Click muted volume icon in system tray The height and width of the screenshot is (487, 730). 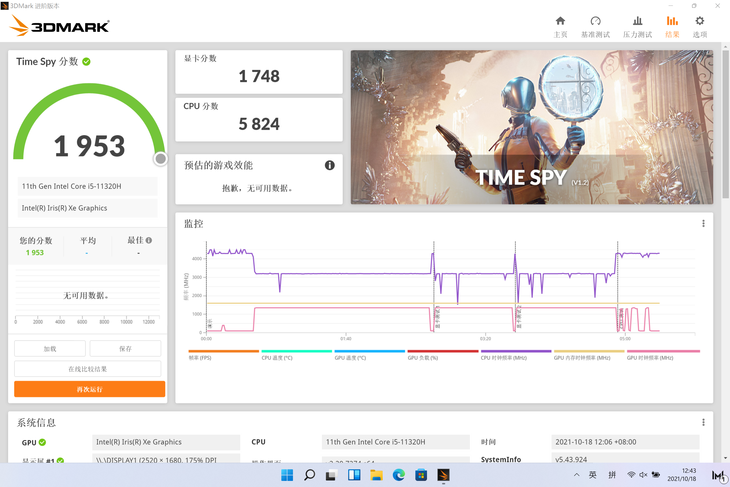pyautogui.click(x=643, y=475)
